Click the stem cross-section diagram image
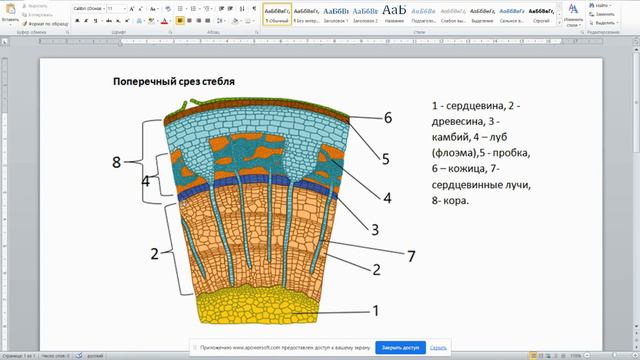Image resolution: width=640 pixels, height=360 pixels. [x=257, y=211]
